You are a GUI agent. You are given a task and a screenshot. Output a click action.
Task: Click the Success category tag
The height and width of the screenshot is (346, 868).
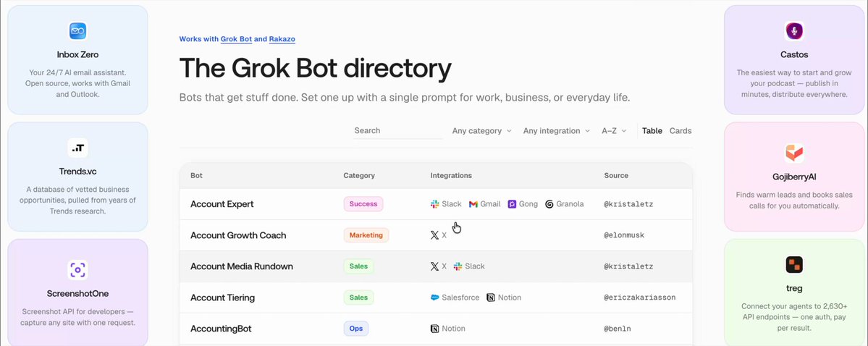pos(363,203)
